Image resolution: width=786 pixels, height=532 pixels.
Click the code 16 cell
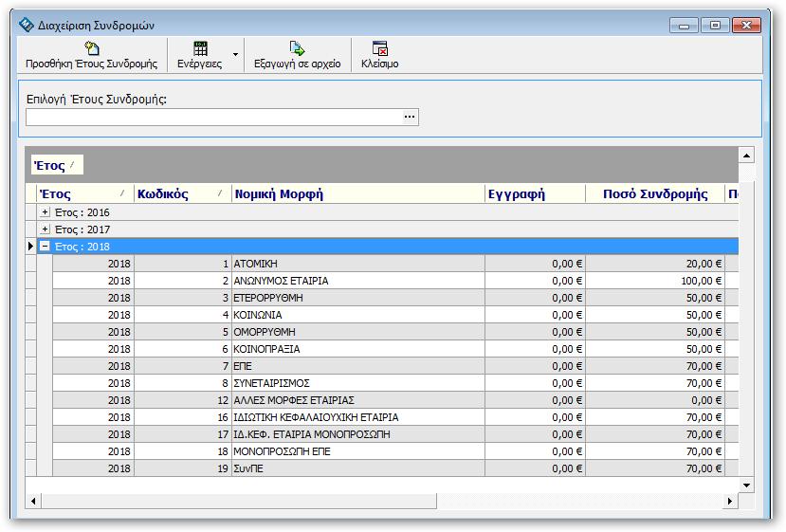(x=182, y=416)
